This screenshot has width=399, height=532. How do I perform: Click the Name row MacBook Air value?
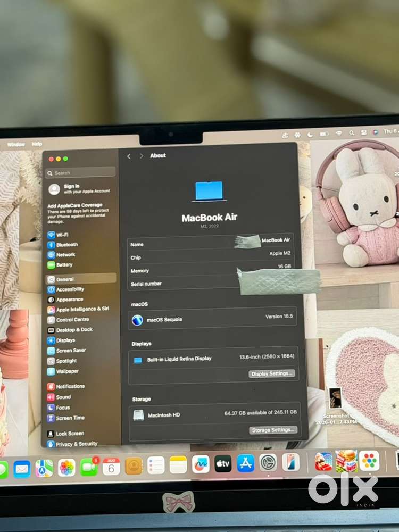coord(276,240)
